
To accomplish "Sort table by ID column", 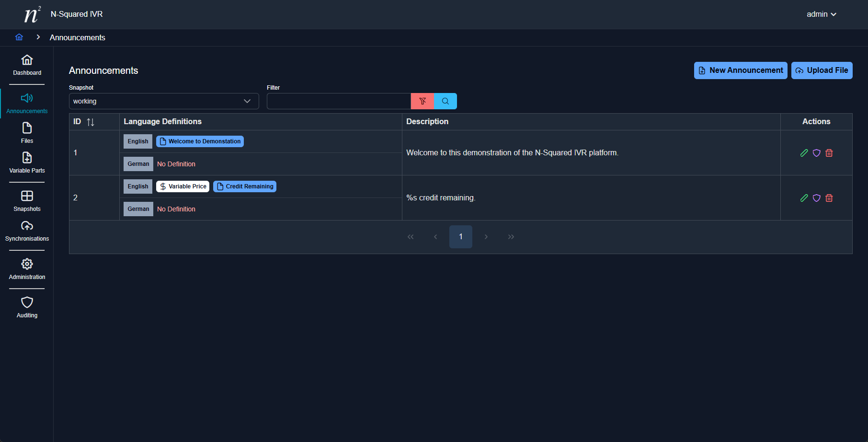I will click(90, 122).
